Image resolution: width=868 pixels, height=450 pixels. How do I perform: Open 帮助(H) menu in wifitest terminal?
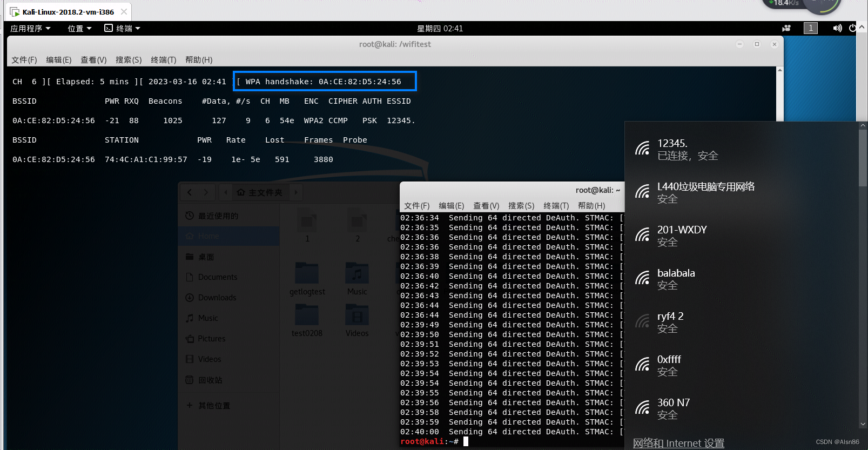[x=199, y=59]
